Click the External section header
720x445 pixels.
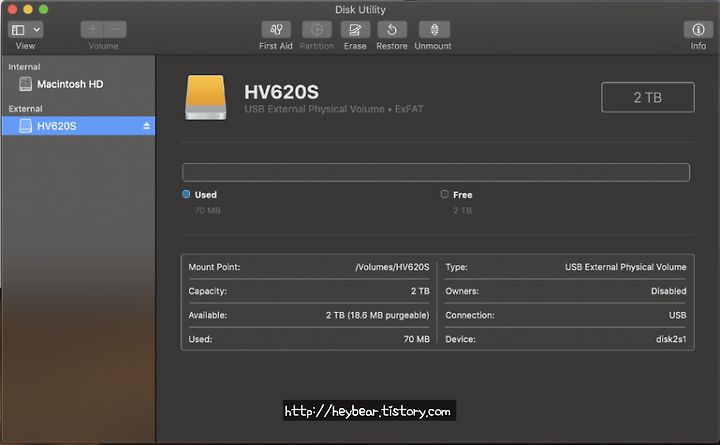25,109
